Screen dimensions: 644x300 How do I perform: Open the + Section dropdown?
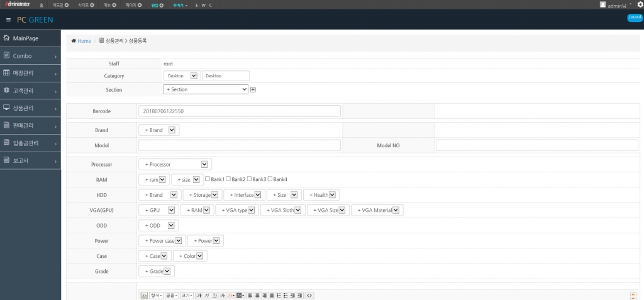pyautogui.click(x=206, y=89)
